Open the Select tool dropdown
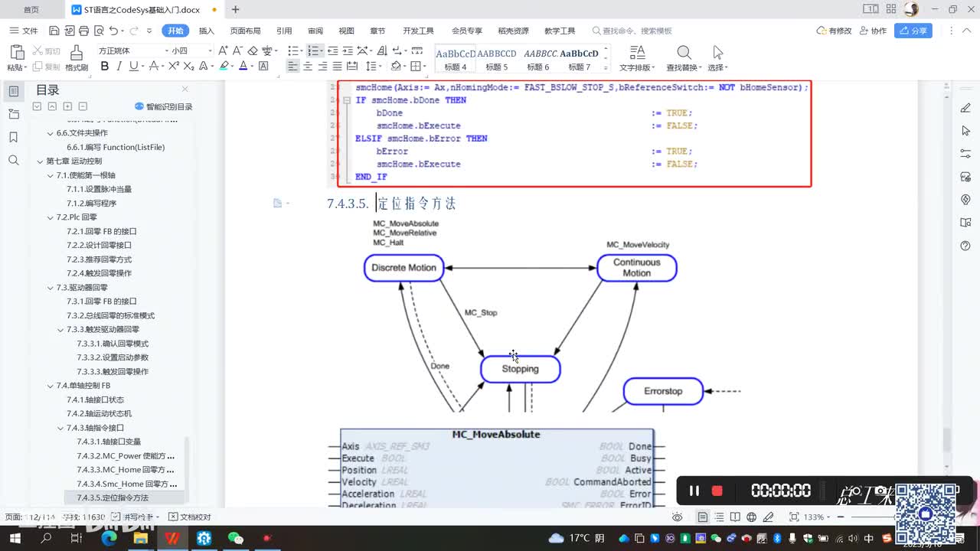Image resolution: width=980 pixels, height=551 pixels. point(717,58)
